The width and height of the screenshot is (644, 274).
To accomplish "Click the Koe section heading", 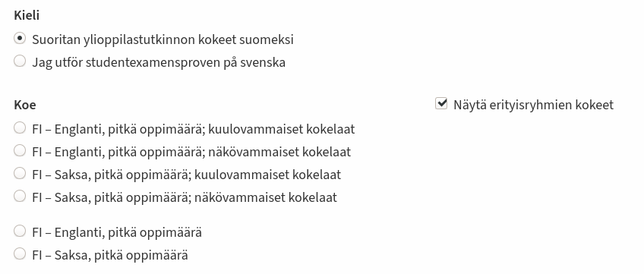I will pos(25,105).
